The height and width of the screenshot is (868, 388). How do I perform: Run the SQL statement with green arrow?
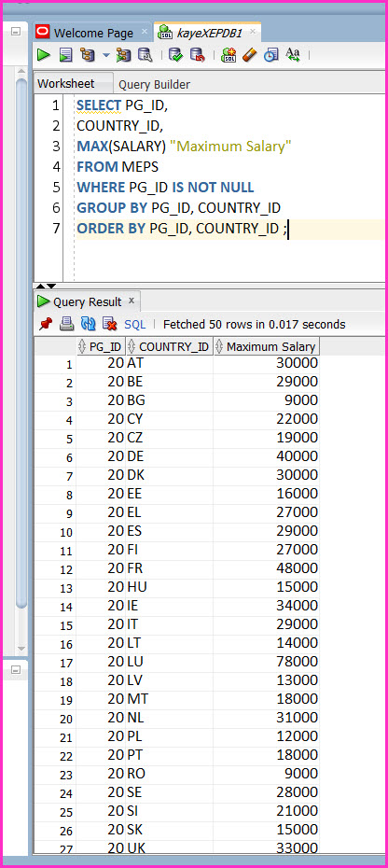(x=44, y=54)
